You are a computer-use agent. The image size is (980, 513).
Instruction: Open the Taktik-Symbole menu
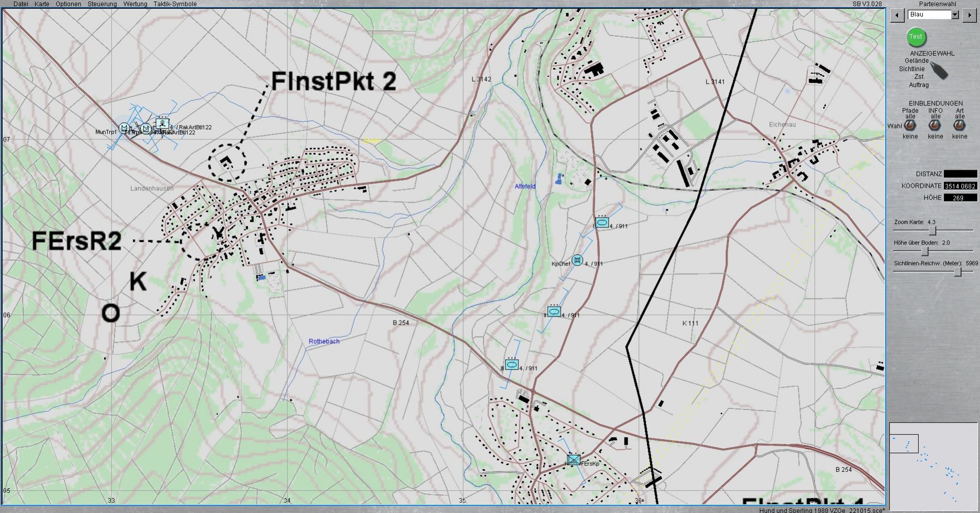tap(175, 4)
